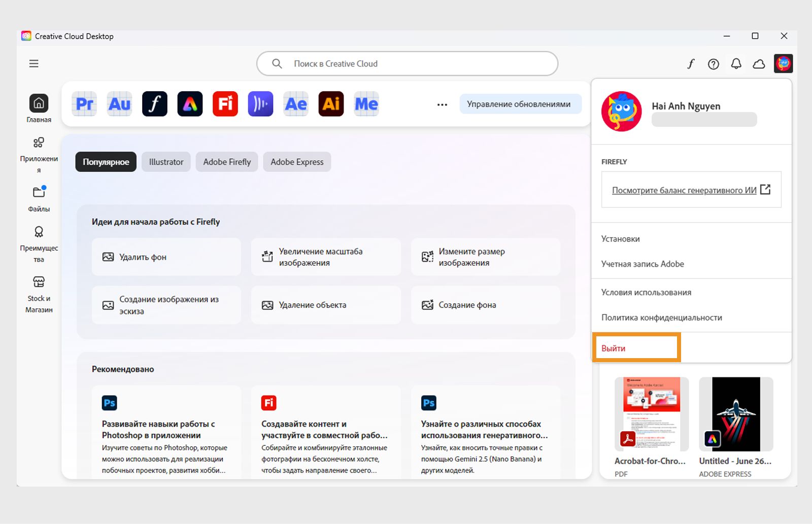Open Adobe Fonts app icon in the app bar
This screenshot has height=524, width=812.
[x=155, y=104]
